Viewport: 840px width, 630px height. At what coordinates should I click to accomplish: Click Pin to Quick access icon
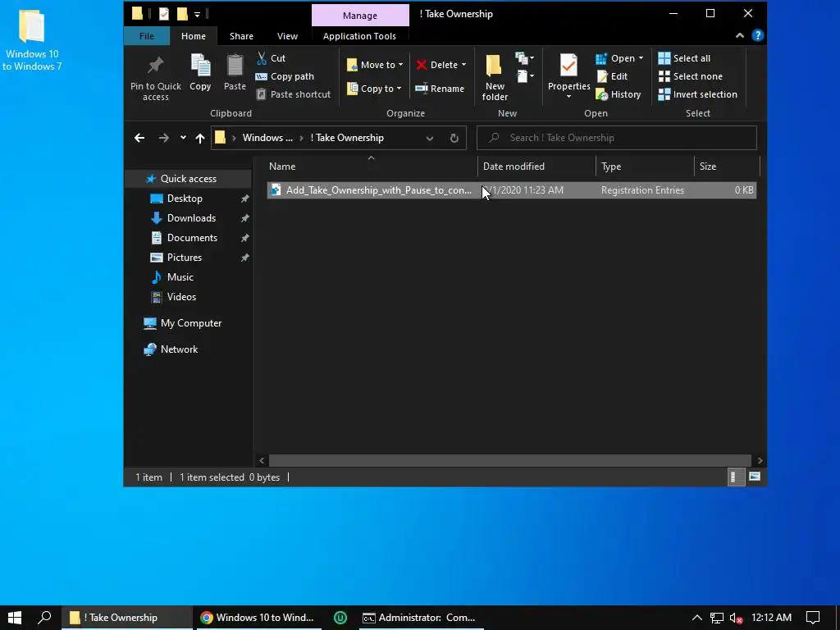tap(155, 66)
